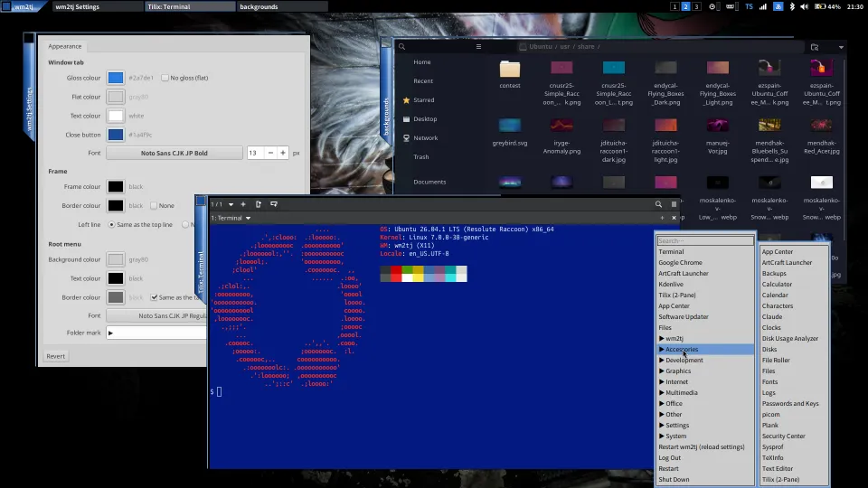Pick the Frame colour black swatch
Image resolution: width=868 pixels, height=488 pixels.
click(116, 186)
